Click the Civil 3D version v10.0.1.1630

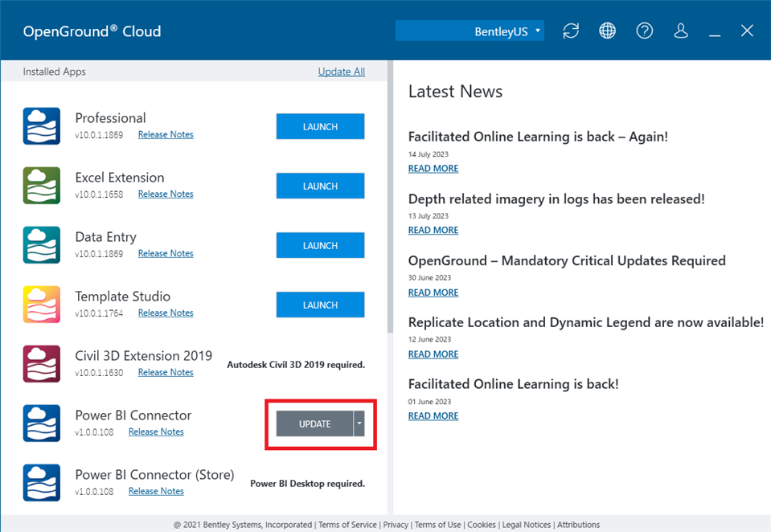tap(99, 373)
